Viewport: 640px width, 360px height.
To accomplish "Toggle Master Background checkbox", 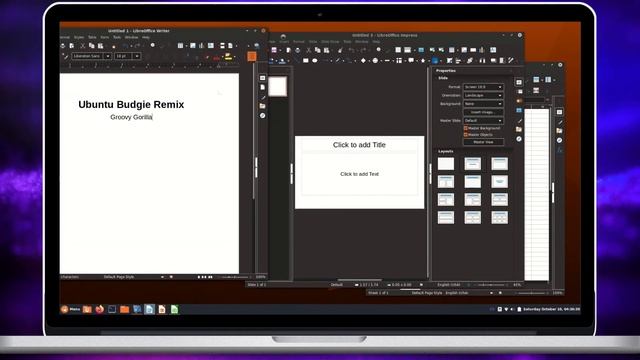I will (465, 128).
